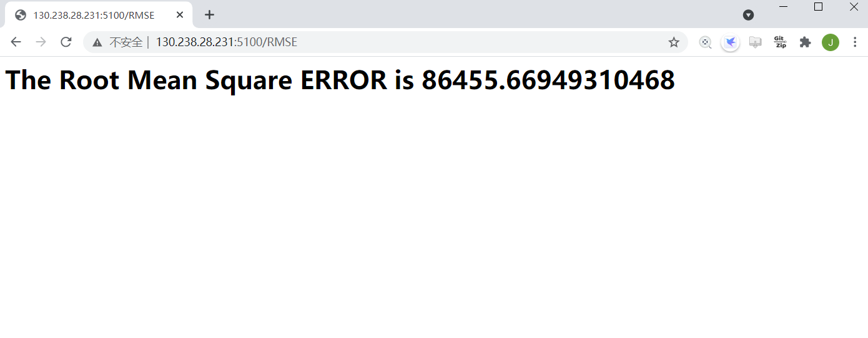Viewport: 868px width, 338px height.
Task: Open the Extensions puzzle piece menu
Action: 805,42
